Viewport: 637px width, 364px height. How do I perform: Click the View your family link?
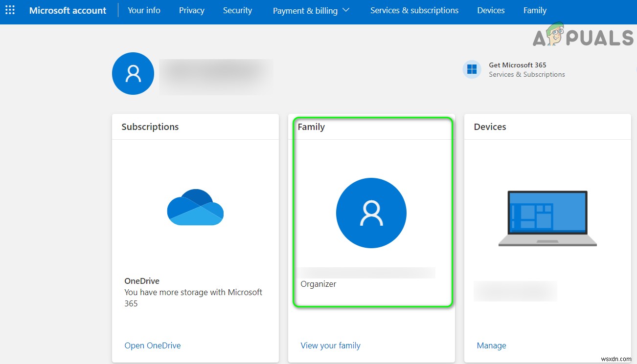click(330, 345)
